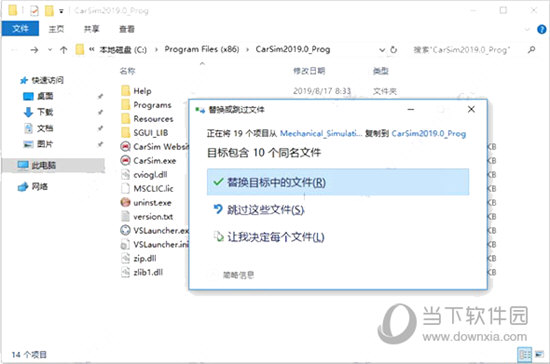550x364 pixels.
Task: Select the version.txt file icon
Action: (125, 216)
